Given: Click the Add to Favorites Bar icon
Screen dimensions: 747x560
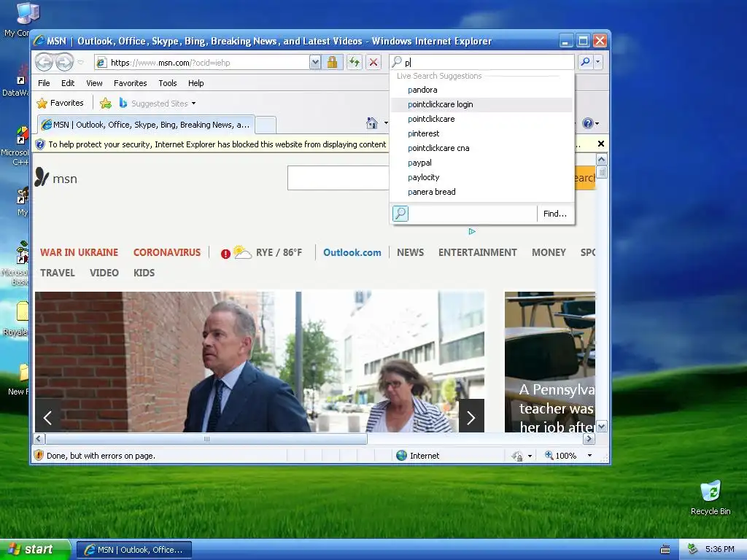Looking at the screenshot, I should point(106,104).
